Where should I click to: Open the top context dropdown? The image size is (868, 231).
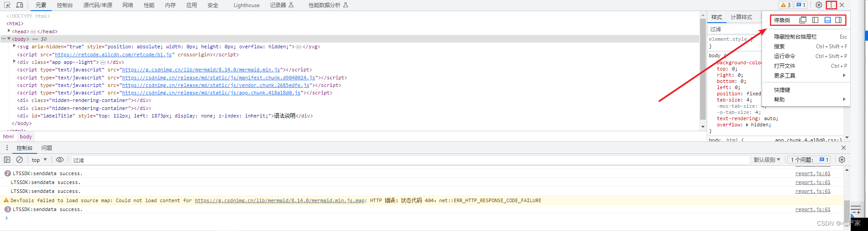[39, 160]
